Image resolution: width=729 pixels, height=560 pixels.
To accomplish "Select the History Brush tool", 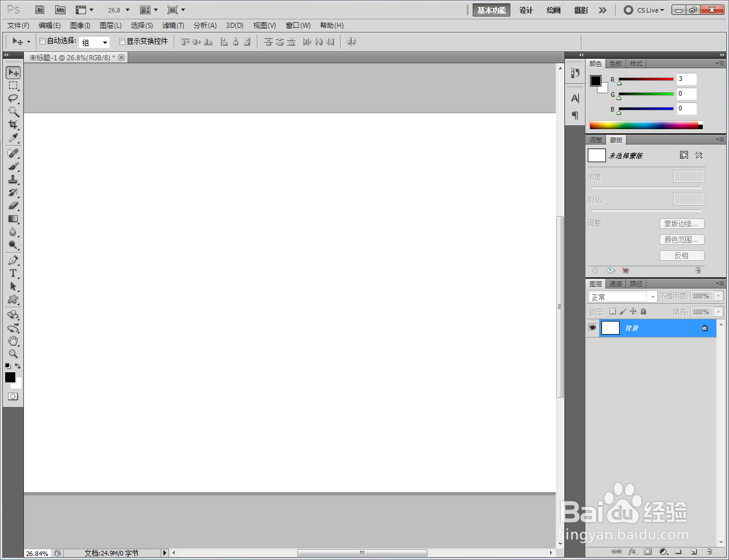I will (x=13, y=192).
